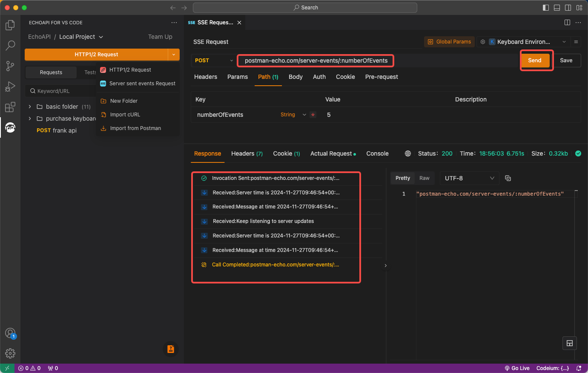Open the HTTP method POST dropdown

click(214, 61)
